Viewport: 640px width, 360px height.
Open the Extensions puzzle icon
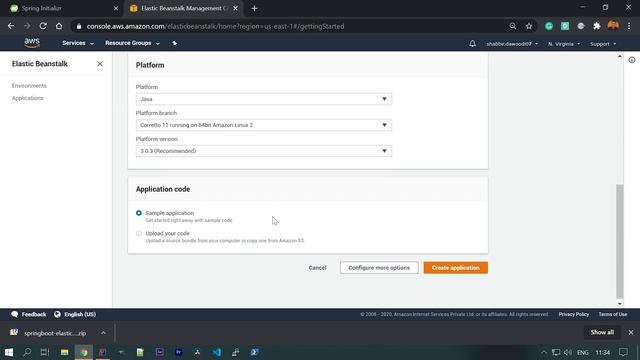597,26
